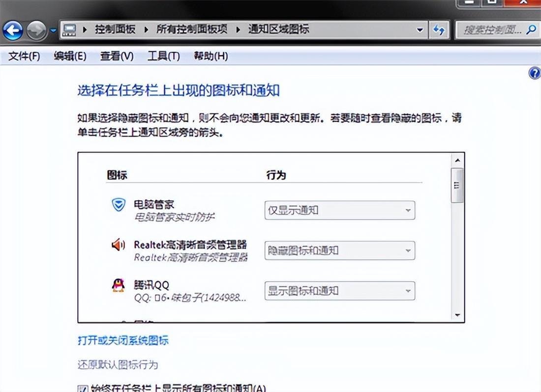Open the 帮助(H) menu
The width and height of the screenshot is (541, 392).
(x=211, y=56)
